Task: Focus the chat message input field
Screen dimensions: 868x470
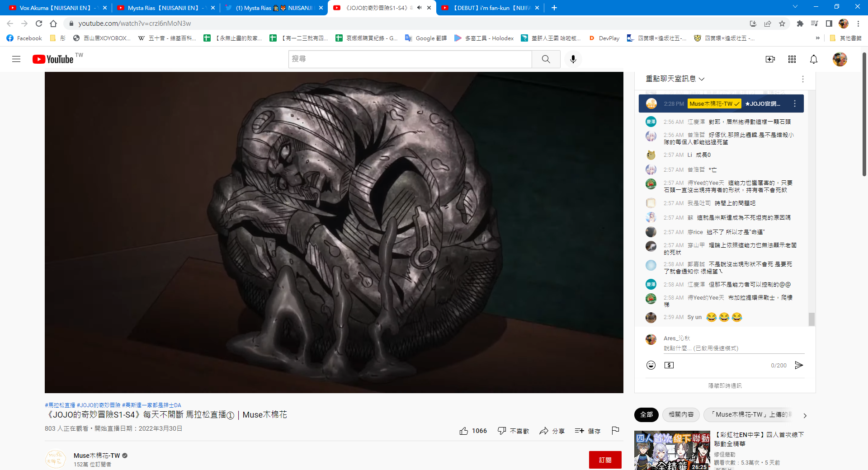Action: point(734,348)
